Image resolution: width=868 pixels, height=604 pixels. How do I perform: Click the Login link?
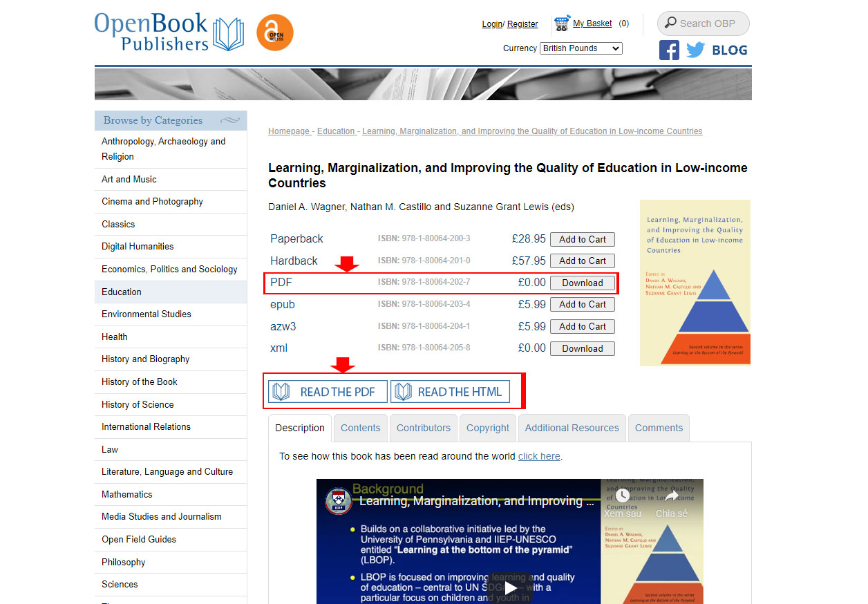[492, 24]
